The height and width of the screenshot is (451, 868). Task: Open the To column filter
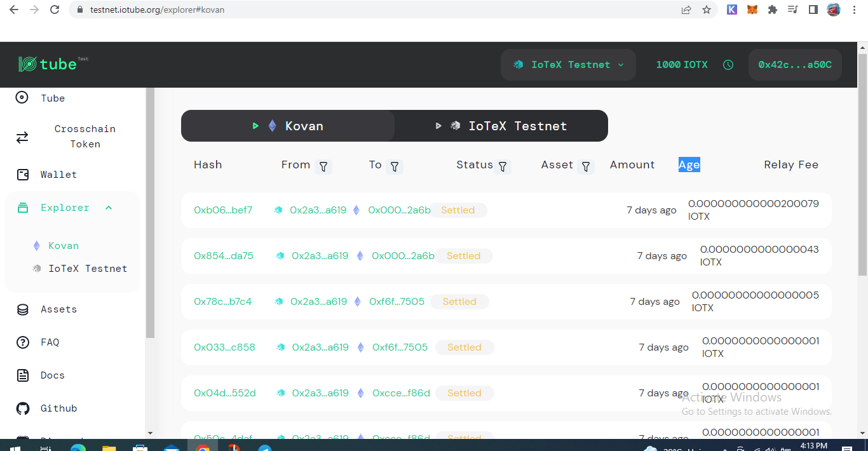click(395, 166)
